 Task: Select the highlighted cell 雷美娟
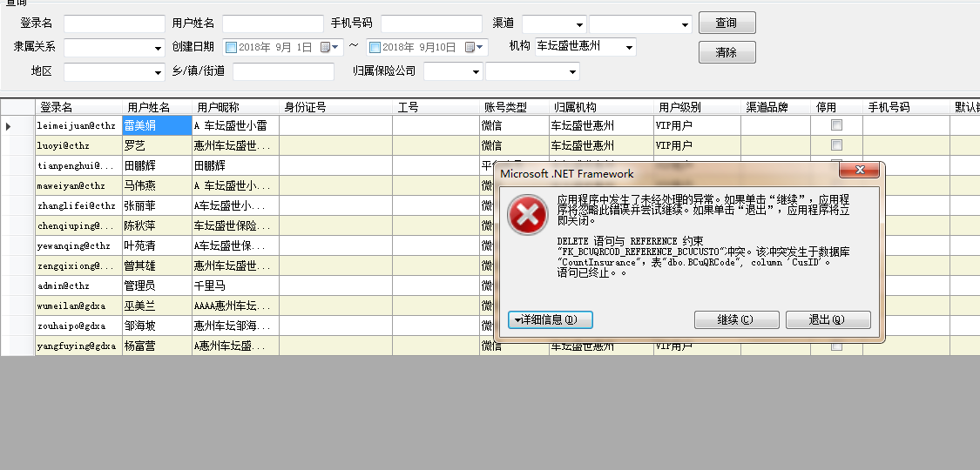click(x=157, y=125)
